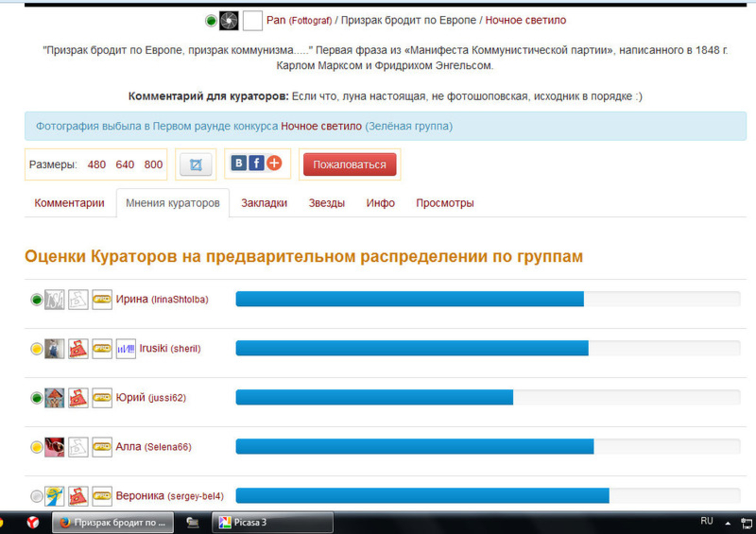Select the Звезды tab
This screenshot has width=756, height=534.
[326, 203]
